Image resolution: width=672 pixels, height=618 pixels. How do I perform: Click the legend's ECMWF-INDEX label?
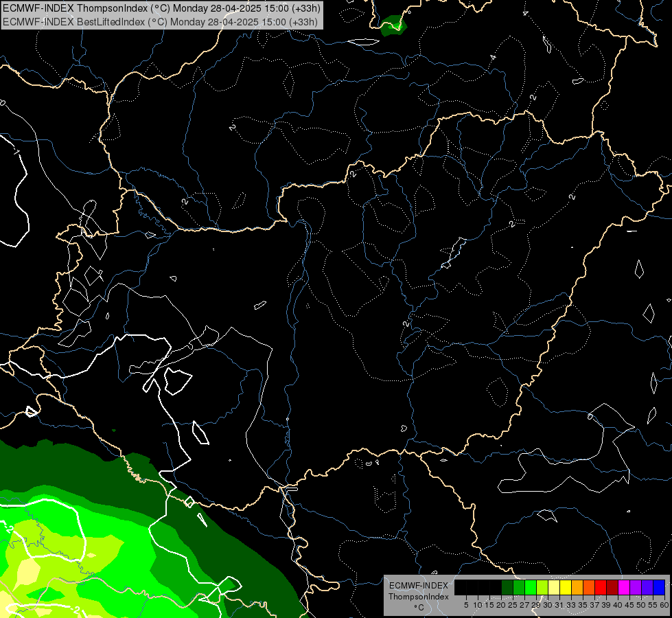point(419,586)
